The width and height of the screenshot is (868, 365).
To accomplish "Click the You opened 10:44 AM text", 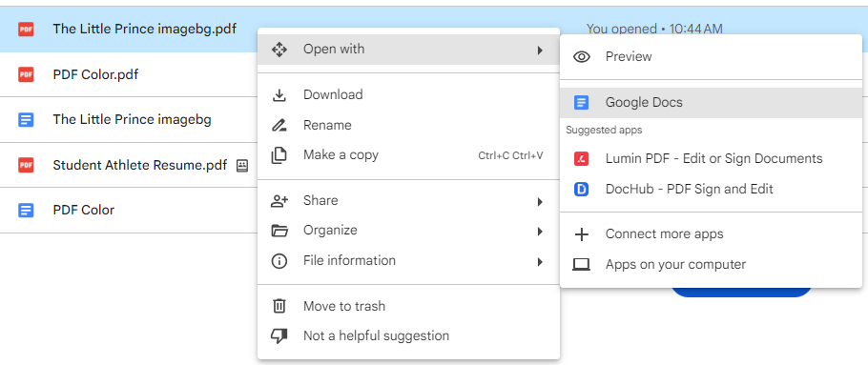I will (654, 29).
